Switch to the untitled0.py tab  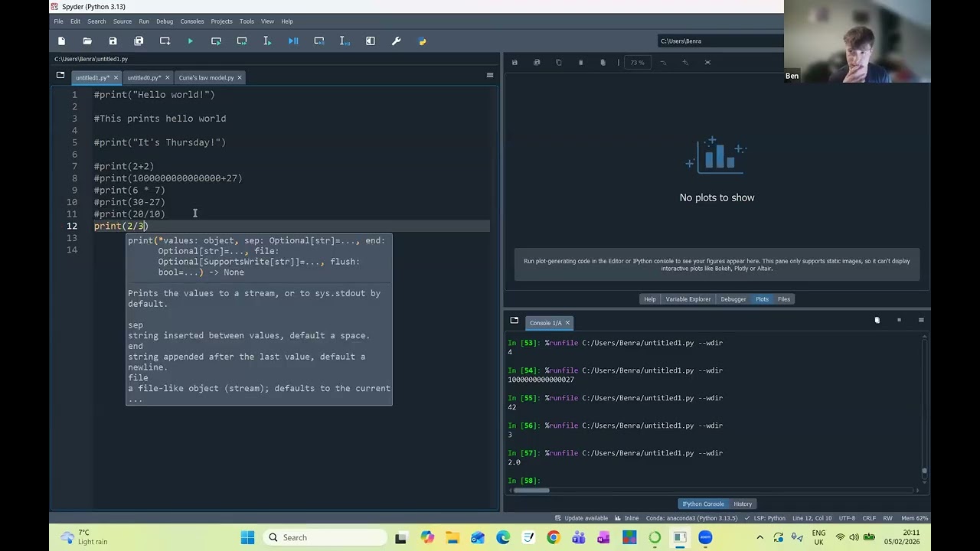coord(144,77)
